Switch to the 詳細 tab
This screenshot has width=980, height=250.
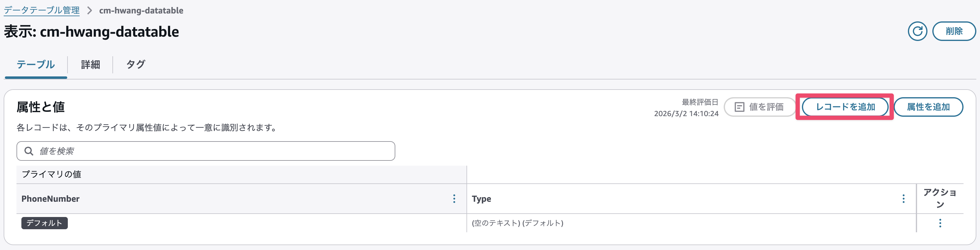90,64
